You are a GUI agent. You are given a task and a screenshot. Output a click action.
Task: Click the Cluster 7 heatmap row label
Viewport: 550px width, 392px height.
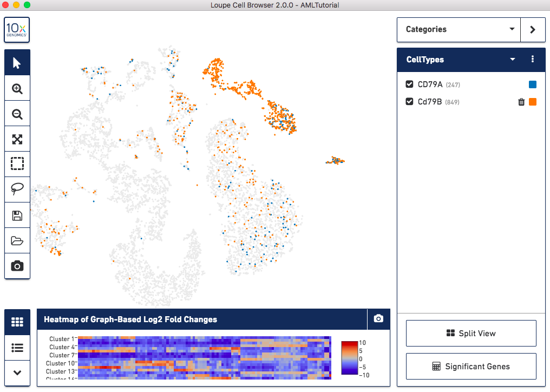62,355
